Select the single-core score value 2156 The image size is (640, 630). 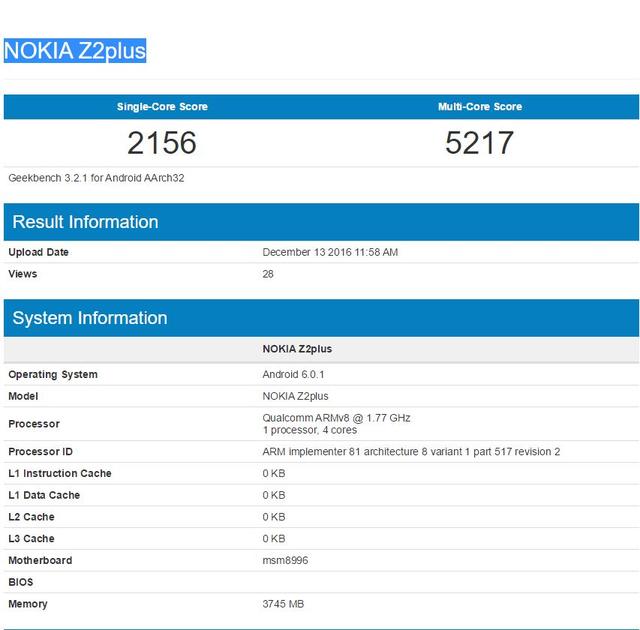point(162,143)
